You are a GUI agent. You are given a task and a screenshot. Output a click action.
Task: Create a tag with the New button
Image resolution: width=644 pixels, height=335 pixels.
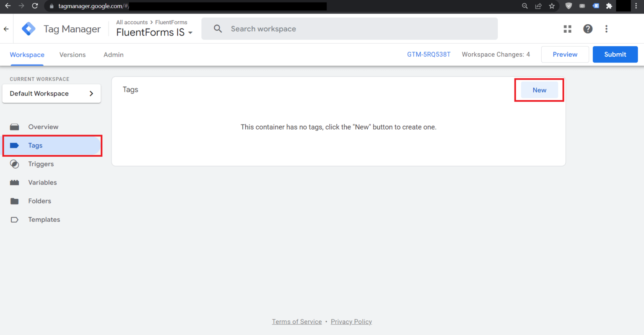(x=539, y=90)
